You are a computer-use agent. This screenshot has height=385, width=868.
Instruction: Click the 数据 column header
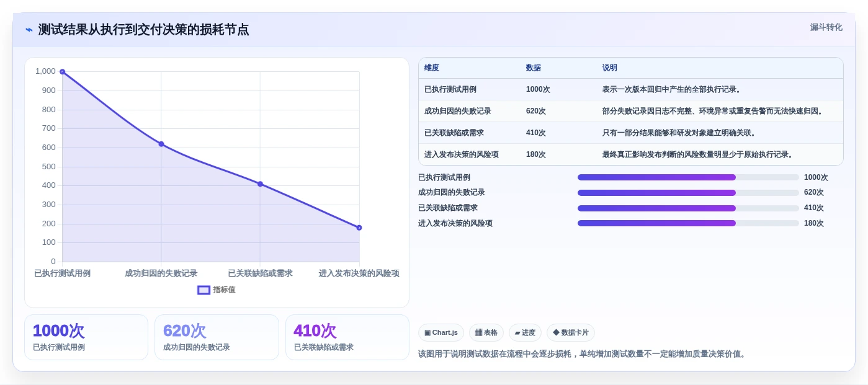tap(534, 68)
